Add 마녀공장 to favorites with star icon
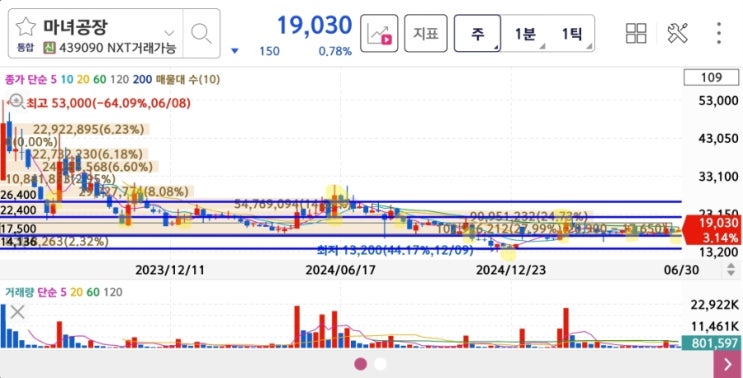743x378 pixels. (x=26, y=27)
